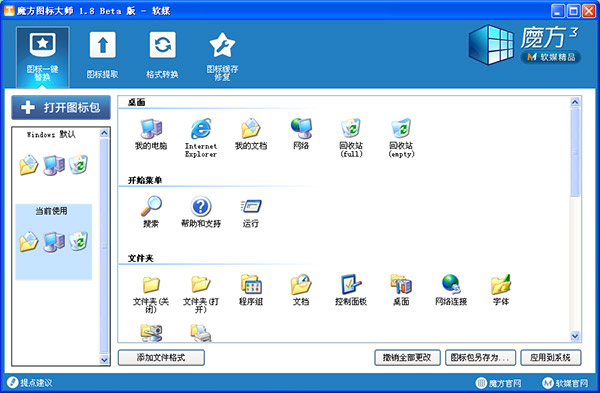The height and width of the screenshot is (393, 600).
Task: Select the 当前使用 icon pack
Action: (x=54, y=242)
